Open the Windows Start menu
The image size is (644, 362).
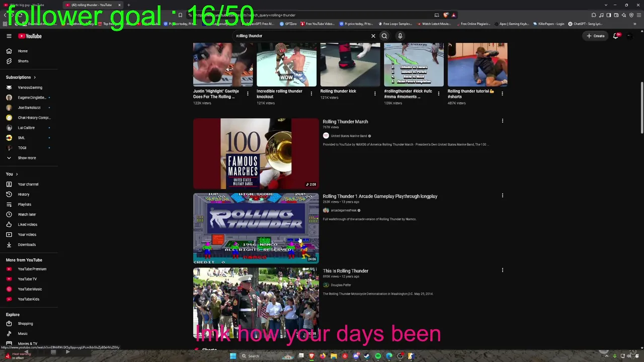click(232, 356)
